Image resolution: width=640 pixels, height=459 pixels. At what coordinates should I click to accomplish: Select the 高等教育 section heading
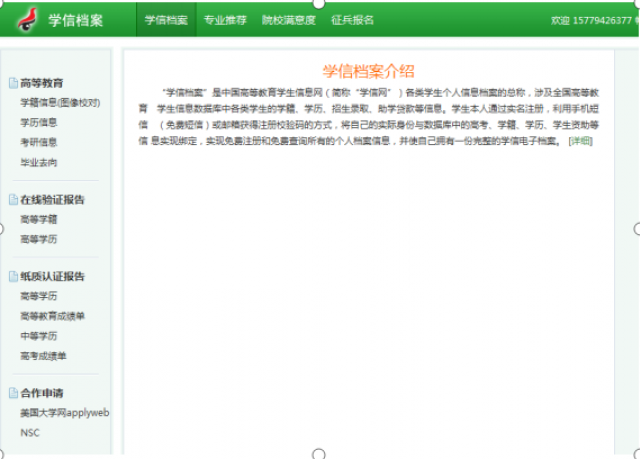pos(42,83)
